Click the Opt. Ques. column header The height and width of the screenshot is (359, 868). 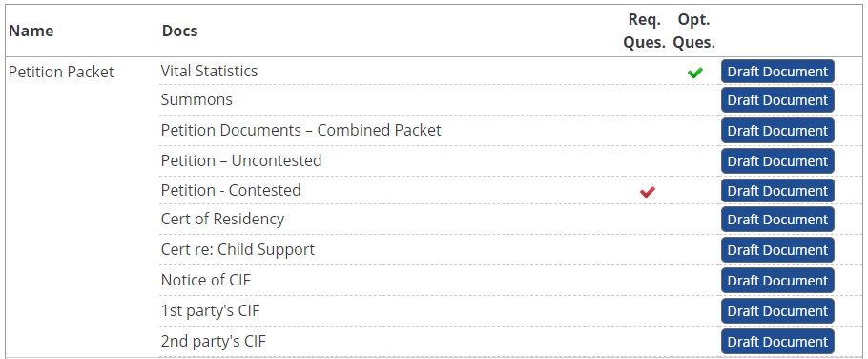(x=693, y=31)
